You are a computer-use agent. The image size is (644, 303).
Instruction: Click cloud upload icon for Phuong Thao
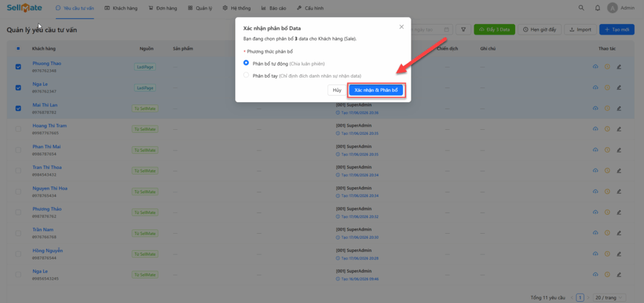click(x=595, y=67)
